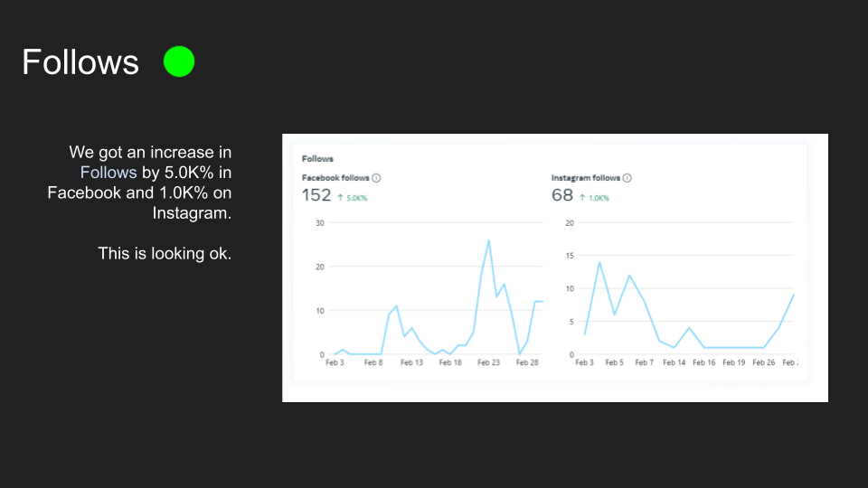Click the green up arrow next to 5.0K%
Viewport: 868px width, 488px height.
[x=341, y=198]
